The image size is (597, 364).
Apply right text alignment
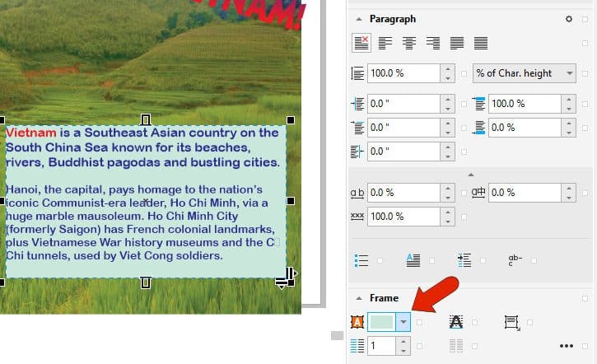click(432, 43)
